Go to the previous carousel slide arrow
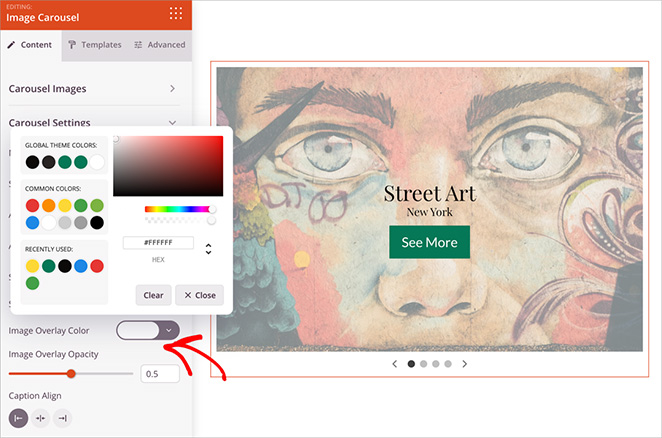 (x=394, y=364)
